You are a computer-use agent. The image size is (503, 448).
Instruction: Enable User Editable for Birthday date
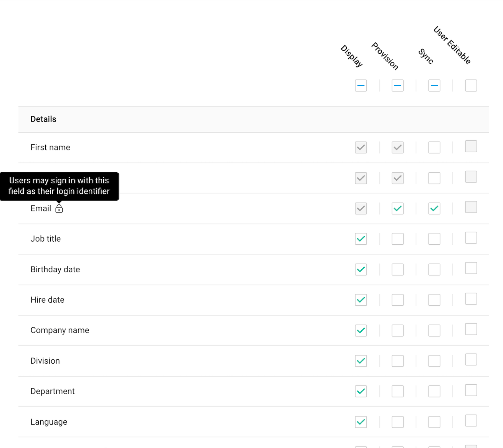pos(471,268)
